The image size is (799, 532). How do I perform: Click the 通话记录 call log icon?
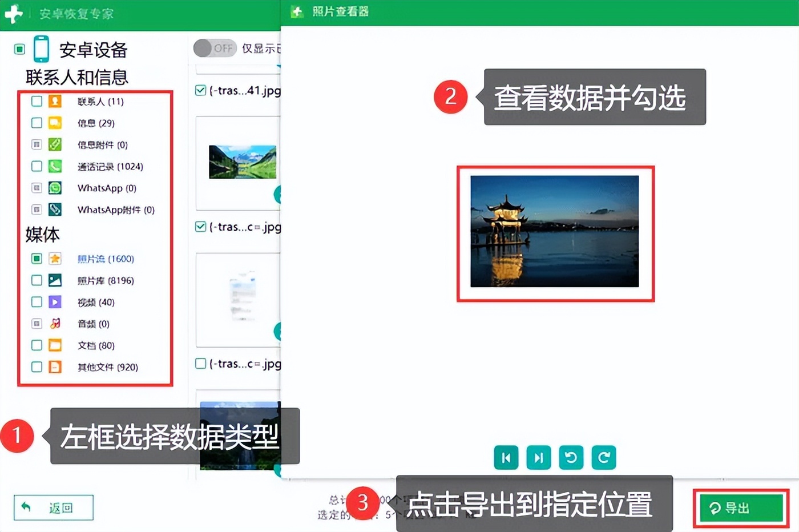click(54, 166)
